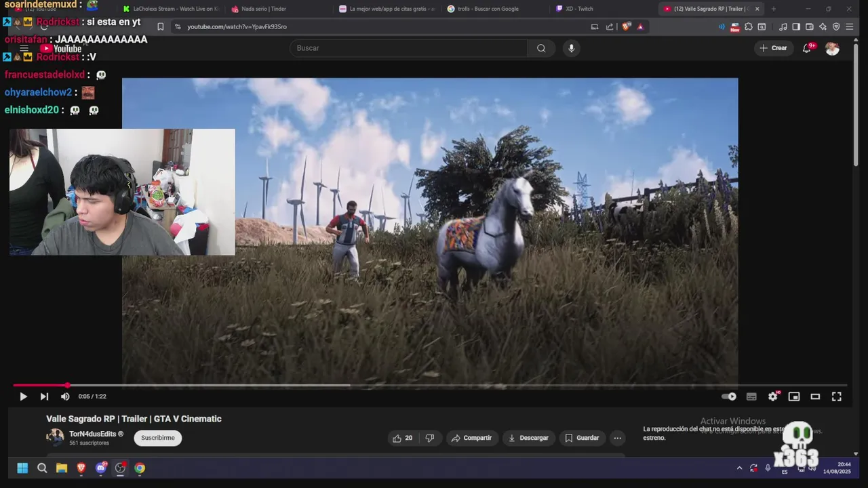Image resolution: width=868 pixels, height=488 pixels.
Task: Enable theater mode
Action: 815,396
